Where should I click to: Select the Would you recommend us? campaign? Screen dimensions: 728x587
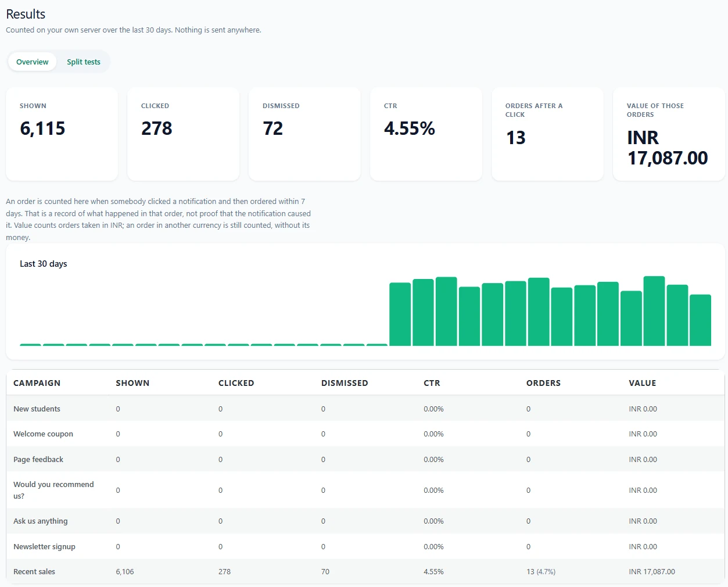pyautogui.click(x=365, y=490)
